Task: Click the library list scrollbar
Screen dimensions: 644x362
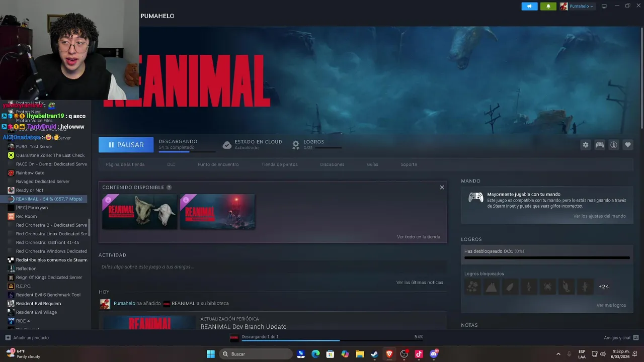Action: (x=90, y=227)
